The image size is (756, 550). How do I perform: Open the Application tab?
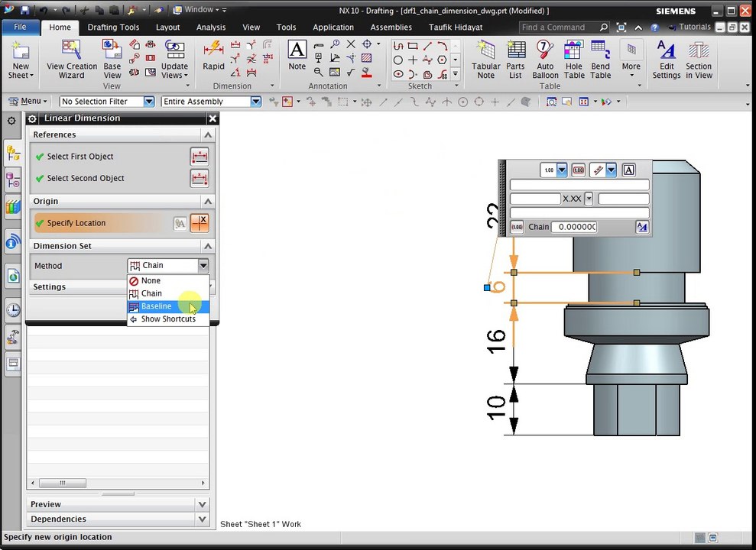[x=333, y=27]
